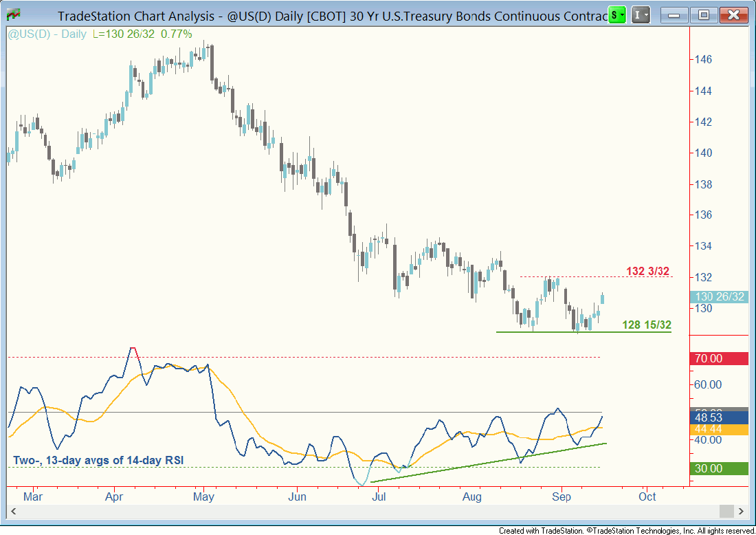The width and height of the screenshot is (756, 535).
Task: Open the green S symbol-link dropdown
Action: coord(618,14)
